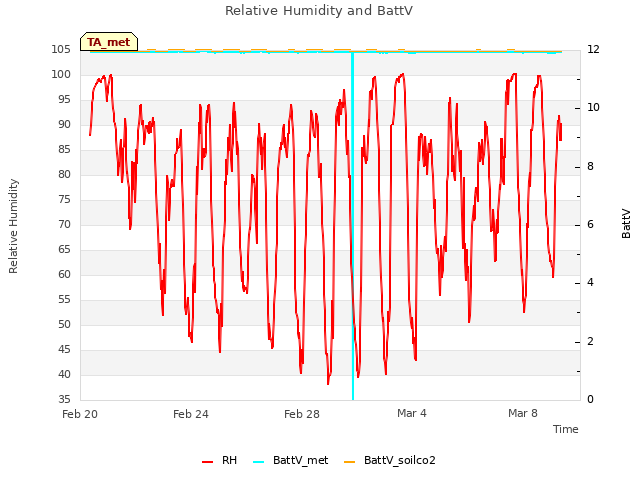
Task: Click the 2 tick on the BattV axis
Action: click(x=590, y=342)
